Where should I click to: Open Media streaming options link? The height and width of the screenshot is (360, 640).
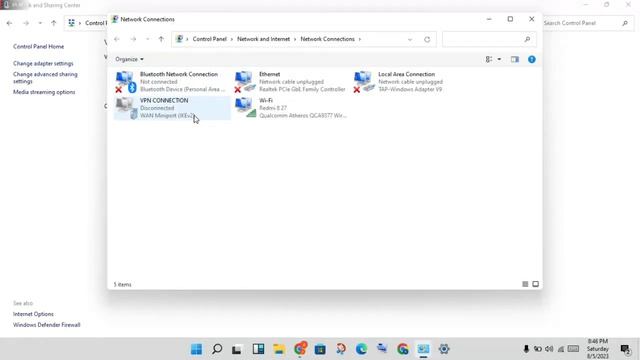(44, 92)
